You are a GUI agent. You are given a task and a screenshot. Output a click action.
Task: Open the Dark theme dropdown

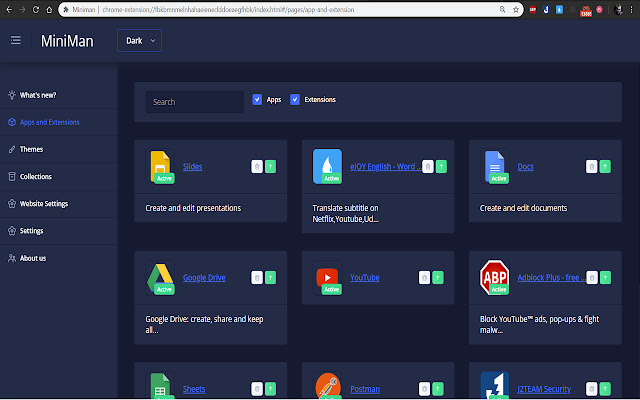point(139,40)
